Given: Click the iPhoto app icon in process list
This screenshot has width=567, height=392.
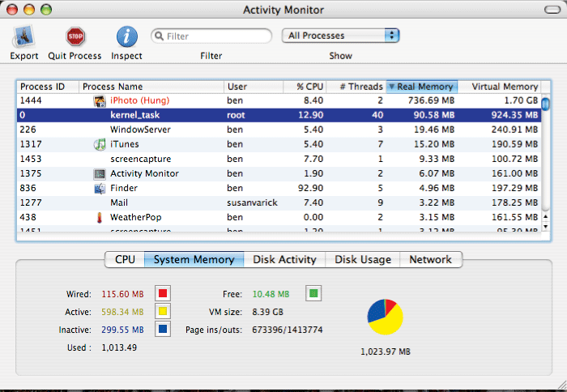Looking at the screenshot, I should pyautogui.click(x=100, y=101).
